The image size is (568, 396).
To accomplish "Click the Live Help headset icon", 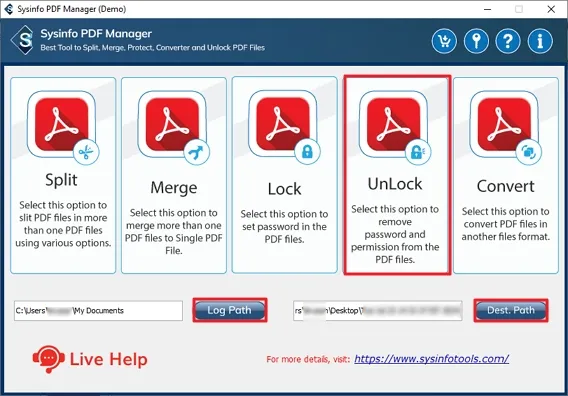I will [x=49, y=359].
